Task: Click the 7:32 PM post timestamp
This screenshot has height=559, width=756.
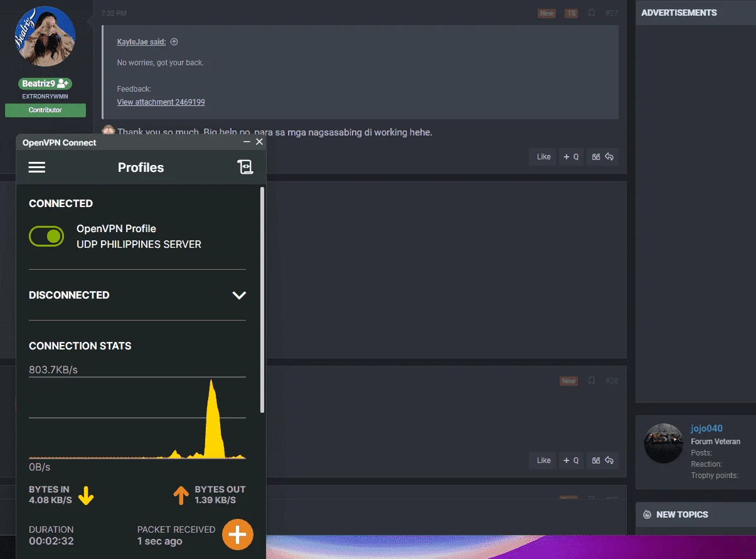Action: pyautogui.click(x=113, y=13)
